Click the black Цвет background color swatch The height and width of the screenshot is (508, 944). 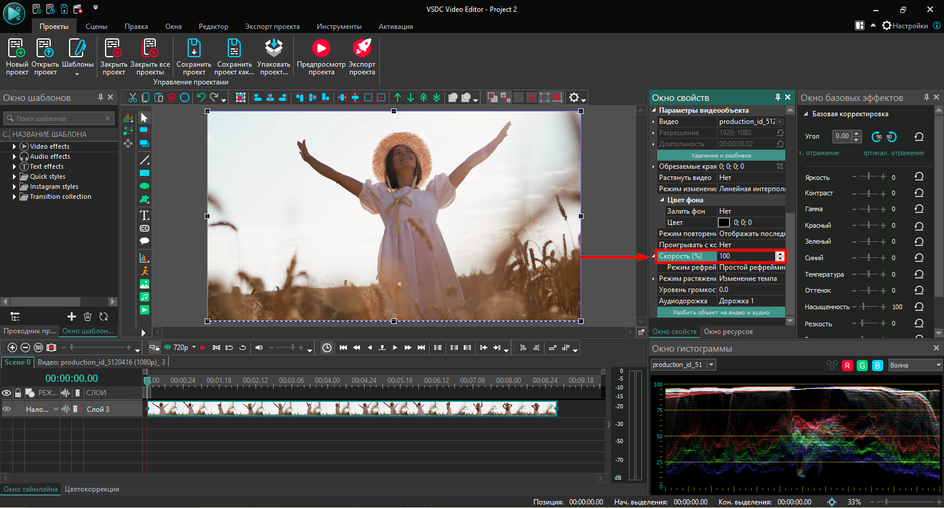point(725,222)
